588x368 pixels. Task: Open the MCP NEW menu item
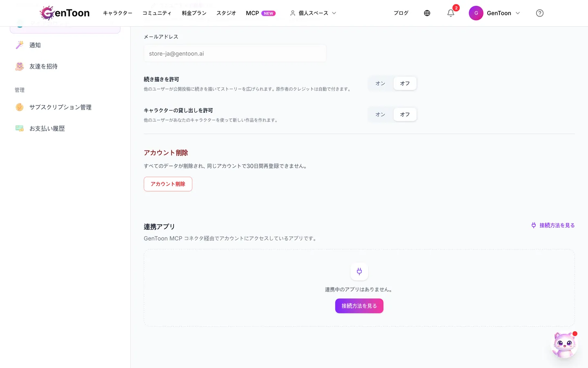261,13
